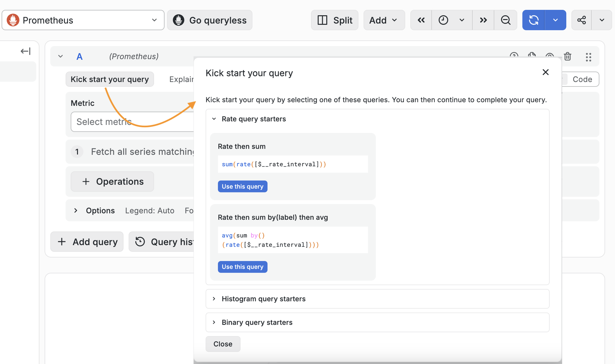
Task: Collapse the sidebar with the arrow icon
Action: pos(25,51)
